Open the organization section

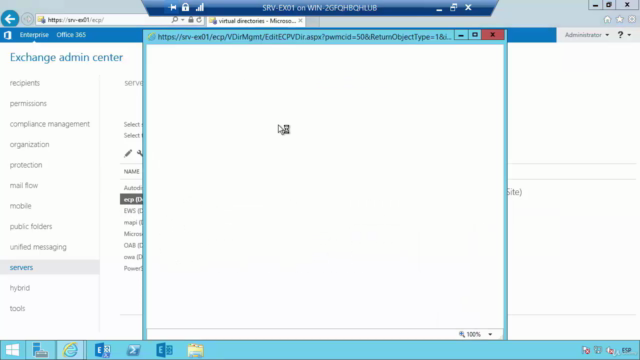coord(29,144)
